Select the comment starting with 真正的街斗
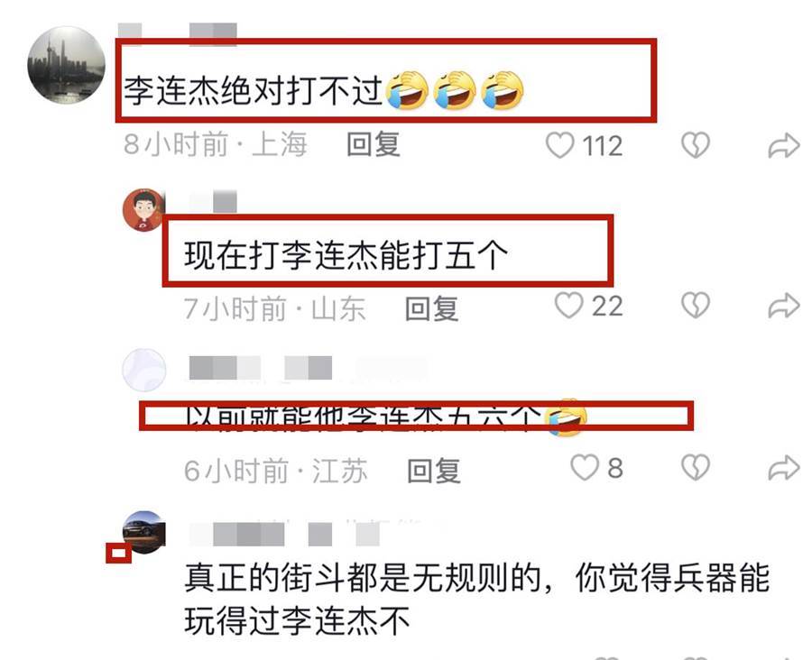The width and height of the screenshot is (812, 660). click(x=477, y=599)
